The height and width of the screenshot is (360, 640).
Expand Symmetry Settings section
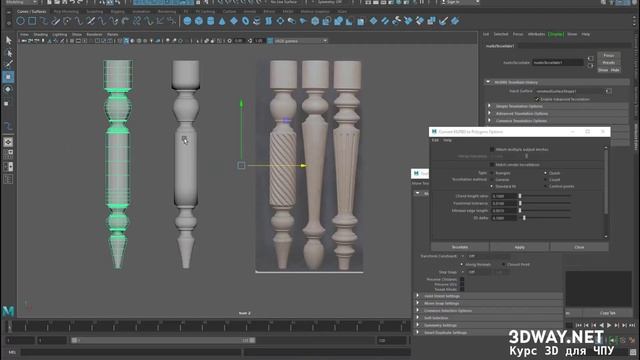[488, 325]
